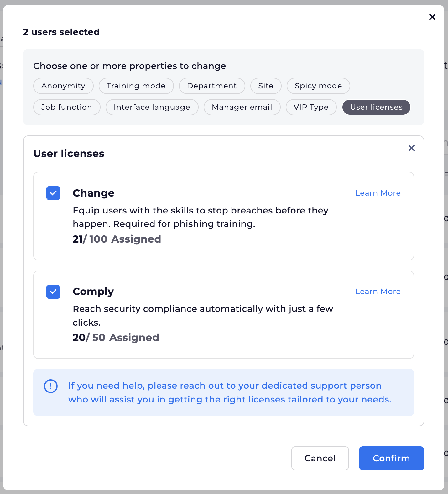Pick the Site property chip
The height and width of the screenshot is (494, 448).
266,86
